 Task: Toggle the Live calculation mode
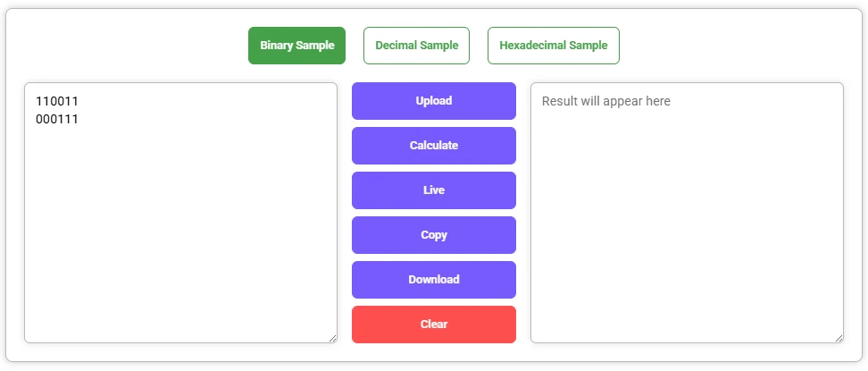pyautogui.click(x=433, y=190)
